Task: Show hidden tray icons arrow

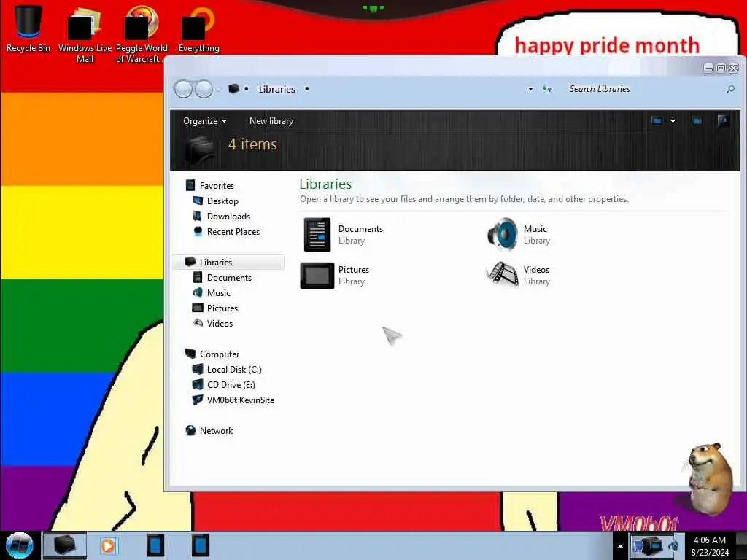Action: click(620, 546)
